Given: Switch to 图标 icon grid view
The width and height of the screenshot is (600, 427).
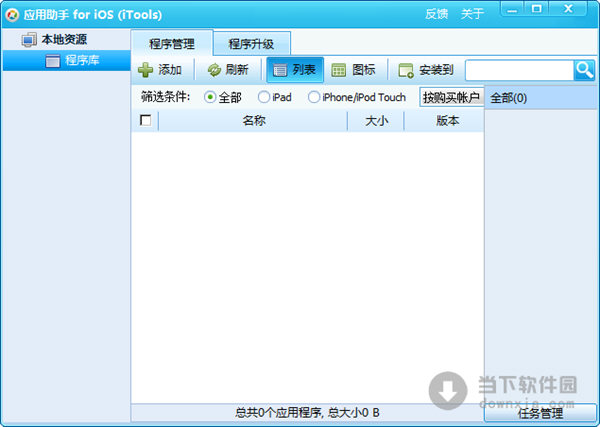Looking at the screenshot, I should (x=353, y=70).
